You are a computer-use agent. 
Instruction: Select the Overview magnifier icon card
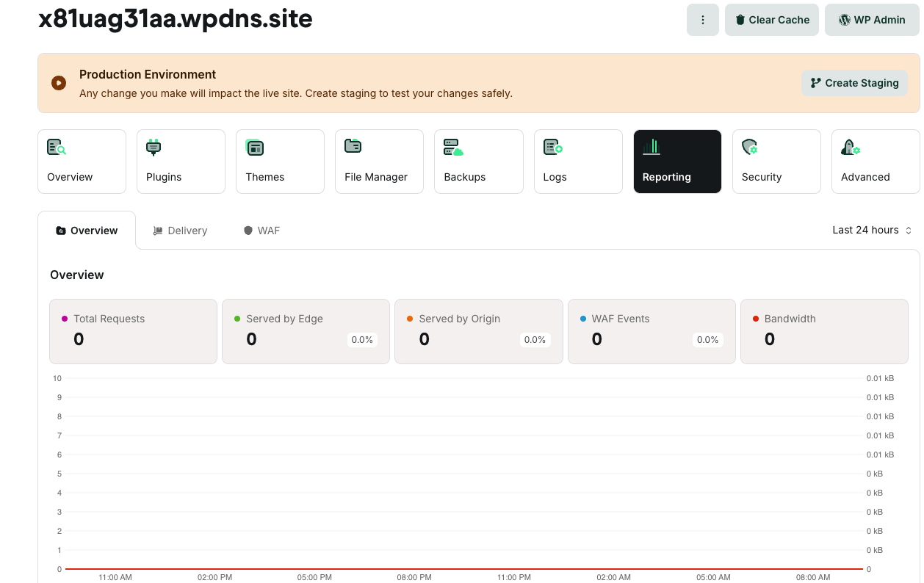[x=82, y=162]
